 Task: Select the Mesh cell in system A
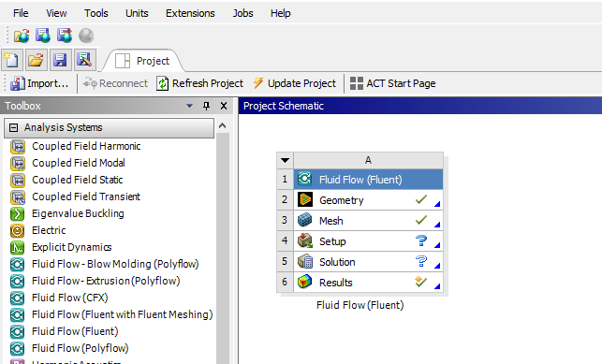tap(368, 221)
